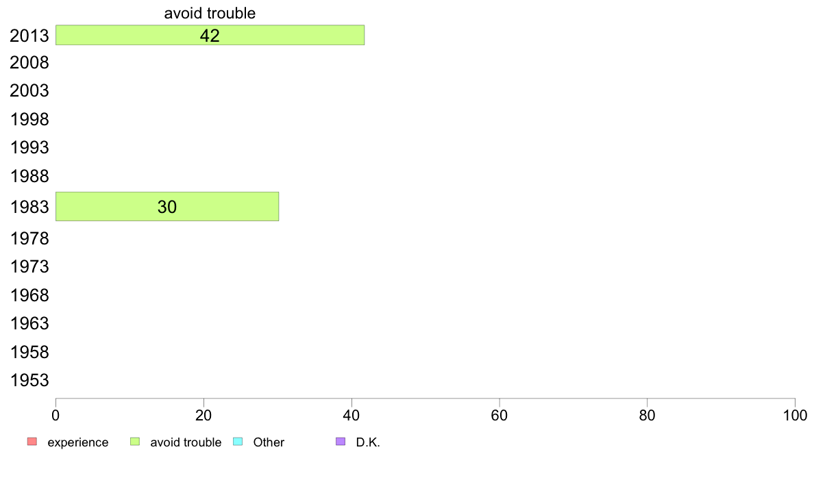
Task: Click the cyan Other legend swatch
Action: tap(238, 442)
